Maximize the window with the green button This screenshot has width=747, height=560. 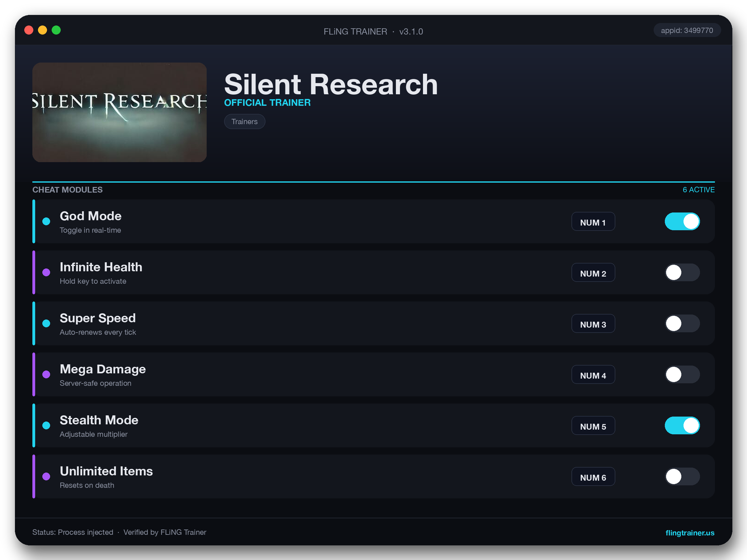click(56, 30)
